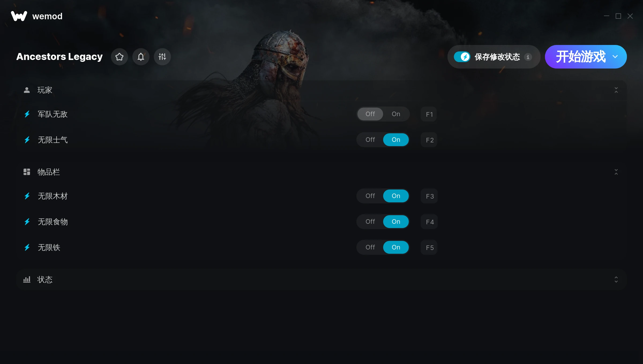The image size is (643, 364).
Task: Click the 状态 bar chart icon
Action: 27,280
